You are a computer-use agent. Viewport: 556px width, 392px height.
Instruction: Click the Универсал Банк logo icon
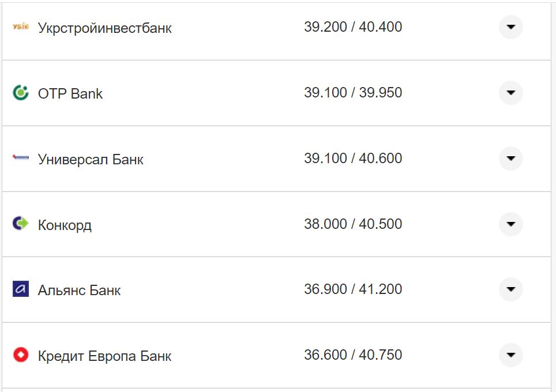21,157
